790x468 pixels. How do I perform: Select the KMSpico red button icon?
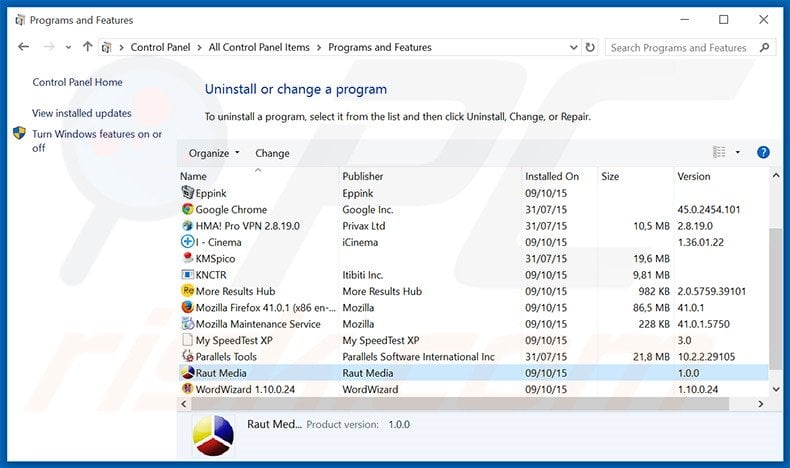(187, 258)
